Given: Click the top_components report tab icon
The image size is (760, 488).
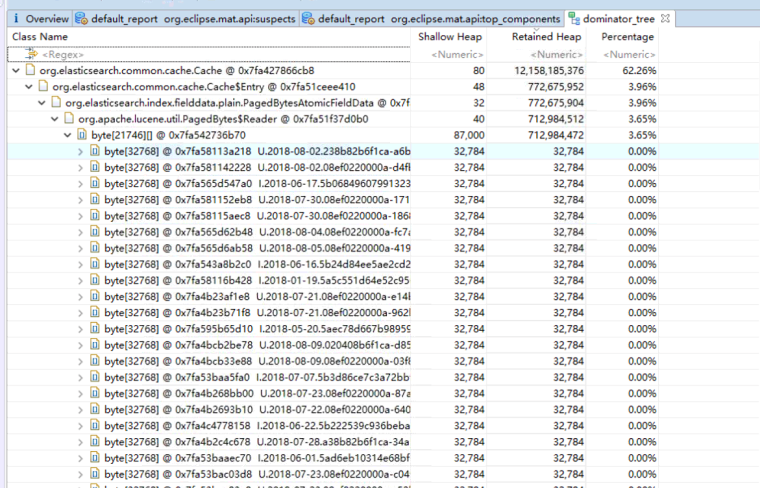Looking at the screenshot, I should 308,19.
